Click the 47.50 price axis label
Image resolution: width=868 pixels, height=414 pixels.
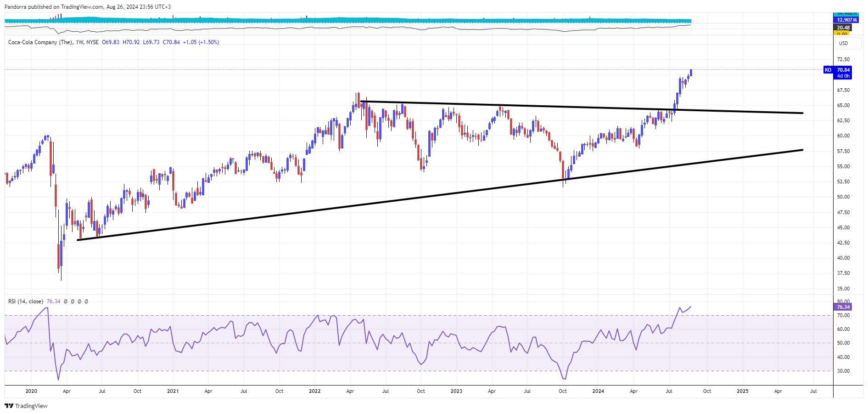coord(843,212)
